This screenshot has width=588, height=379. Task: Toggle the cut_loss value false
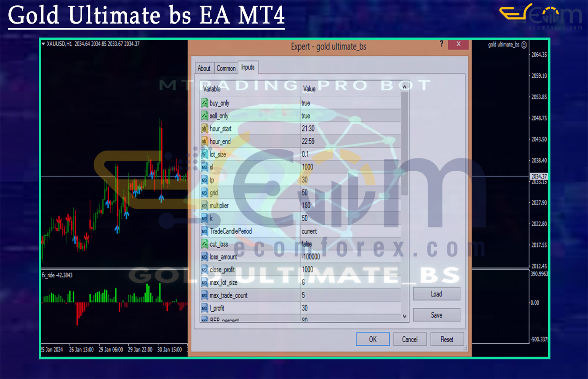point(307,244)
